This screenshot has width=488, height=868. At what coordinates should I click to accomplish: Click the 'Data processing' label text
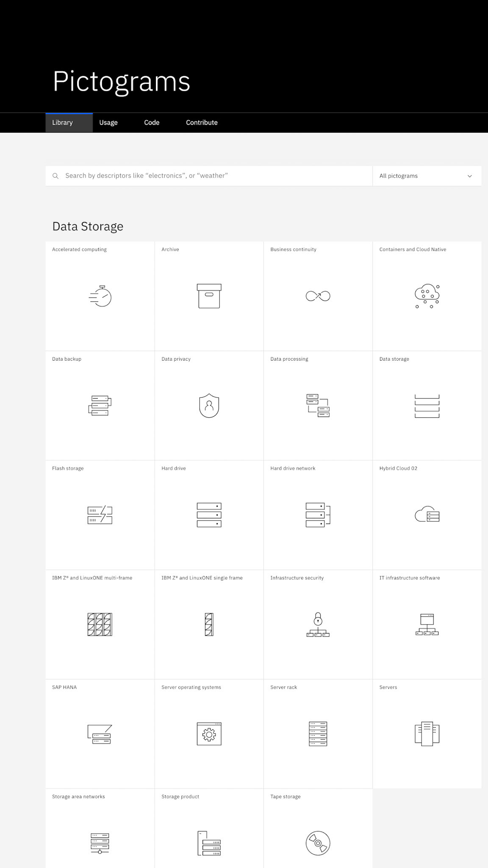(289, 359)
